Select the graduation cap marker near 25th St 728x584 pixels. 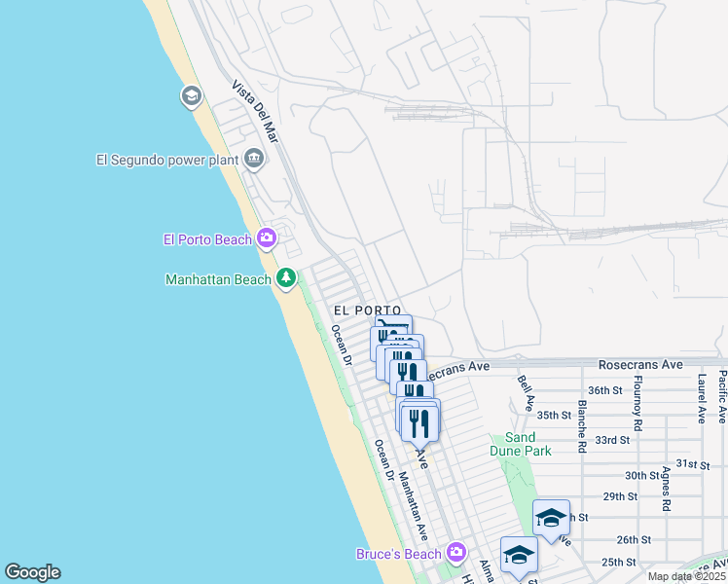tap(519, 556)
